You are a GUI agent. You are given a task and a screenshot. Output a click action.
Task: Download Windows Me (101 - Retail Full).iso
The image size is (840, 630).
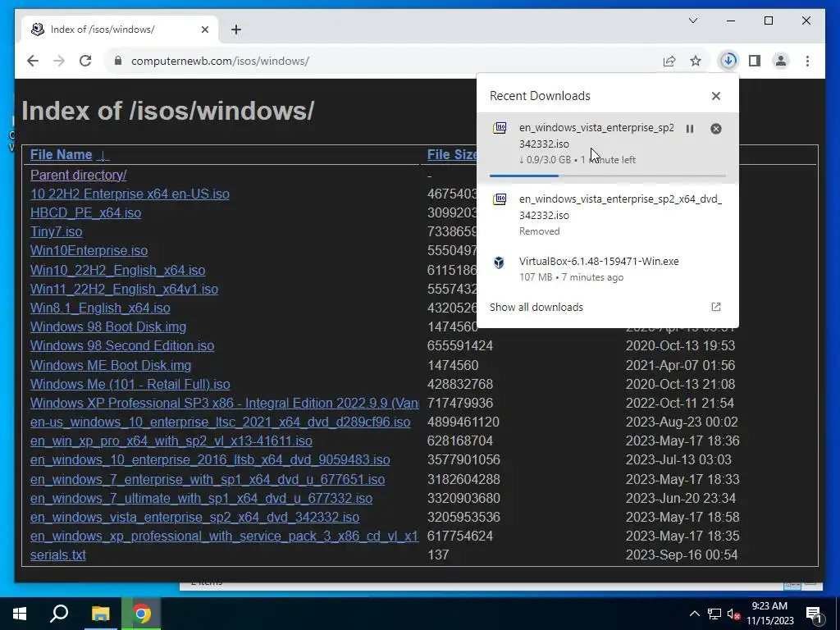pos(130,384)
